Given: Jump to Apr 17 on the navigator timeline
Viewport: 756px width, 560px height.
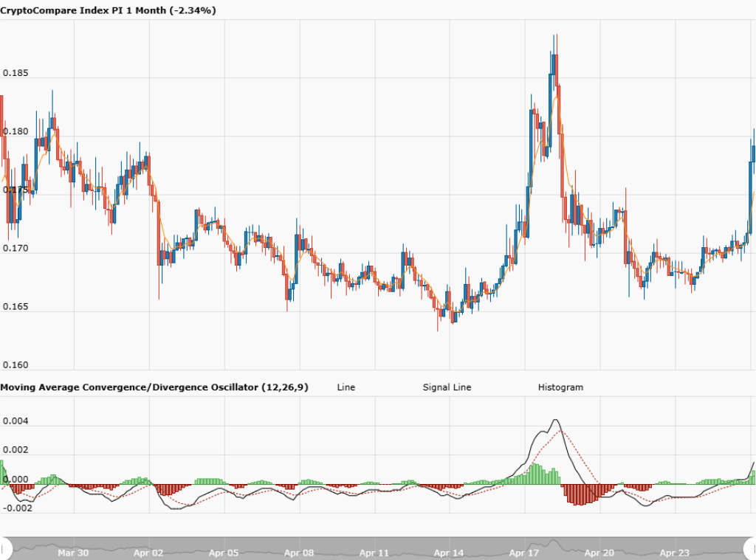Looking at the screenshot, I should 524,553.
